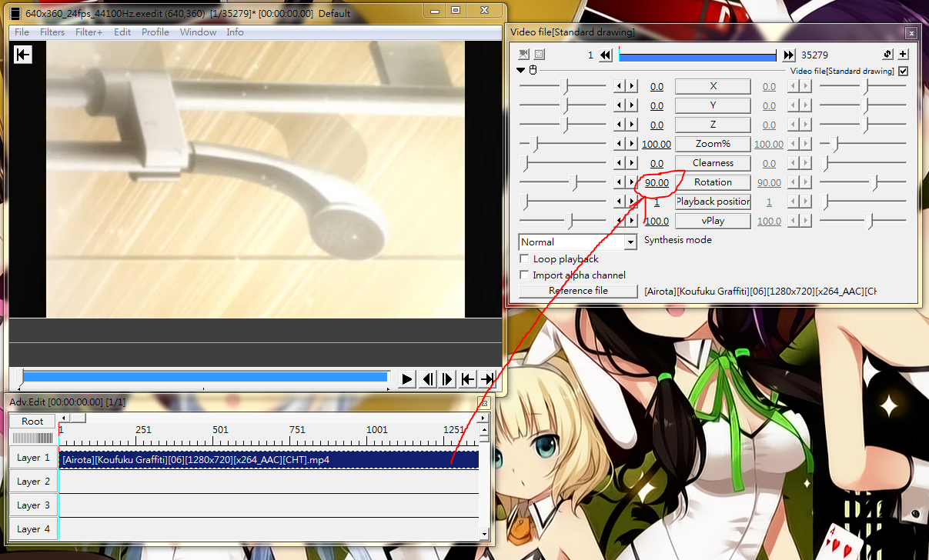
Task: Open the Filter+ menu
Action: tap(89, 32)
